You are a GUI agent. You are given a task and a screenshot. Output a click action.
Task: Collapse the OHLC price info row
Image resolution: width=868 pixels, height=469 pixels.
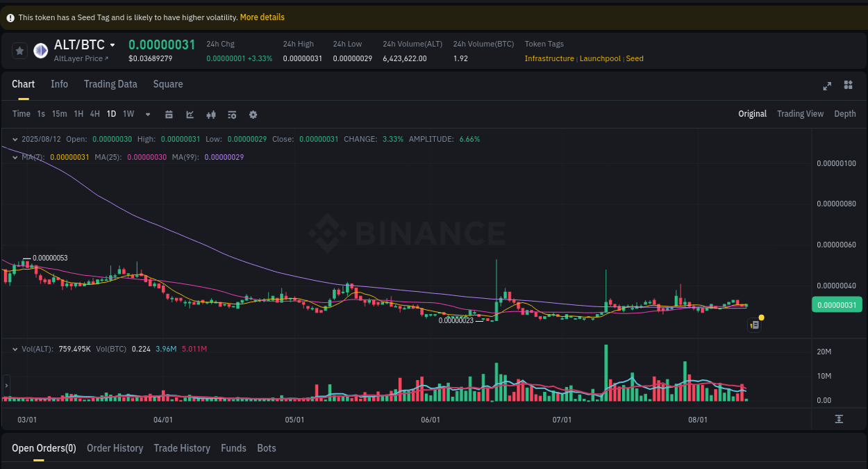(14, 139)
